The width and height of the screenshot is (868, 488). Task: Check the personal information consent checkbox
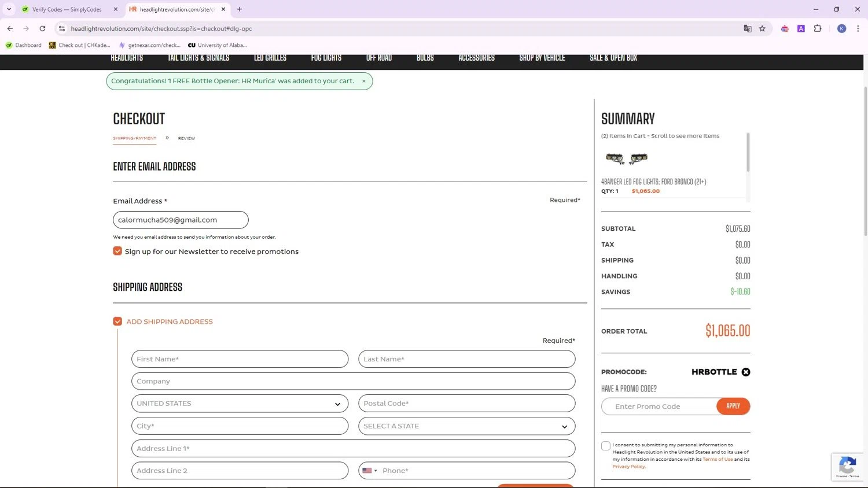pyautogui.click(x=606, y=446)
